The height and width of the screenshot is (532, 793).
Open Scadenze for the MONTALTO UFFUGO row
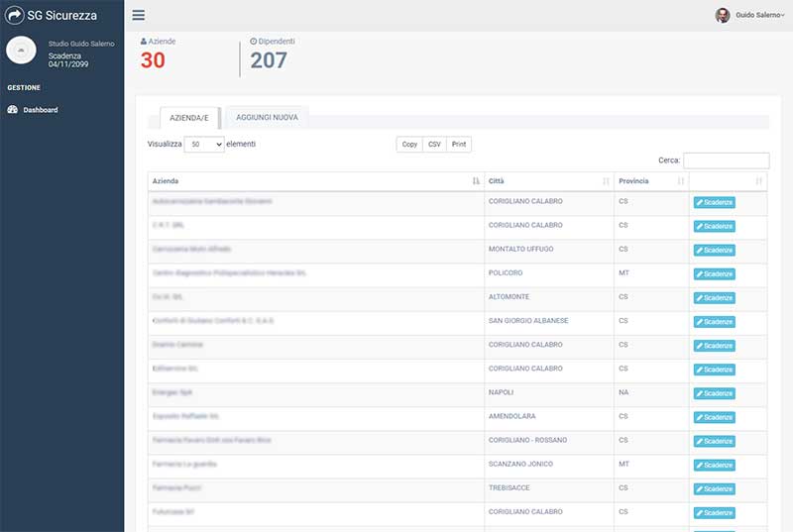[714, 250]
